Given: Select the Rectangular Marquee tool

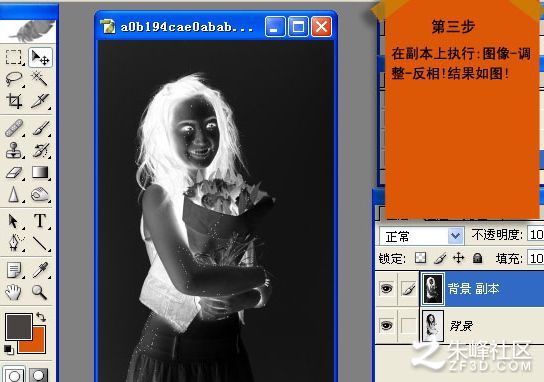Looking at the screenshot, I should (x=14, y=57).
